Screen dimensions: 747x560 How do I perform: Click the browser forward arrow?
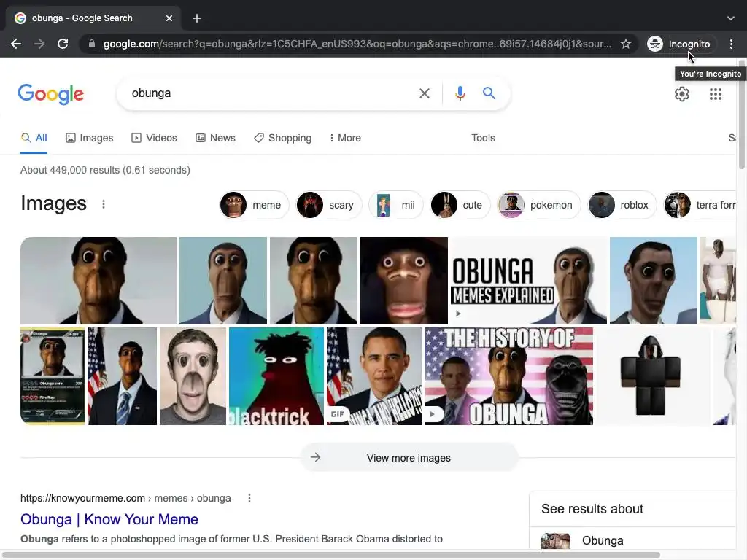[x=39, y=44]
